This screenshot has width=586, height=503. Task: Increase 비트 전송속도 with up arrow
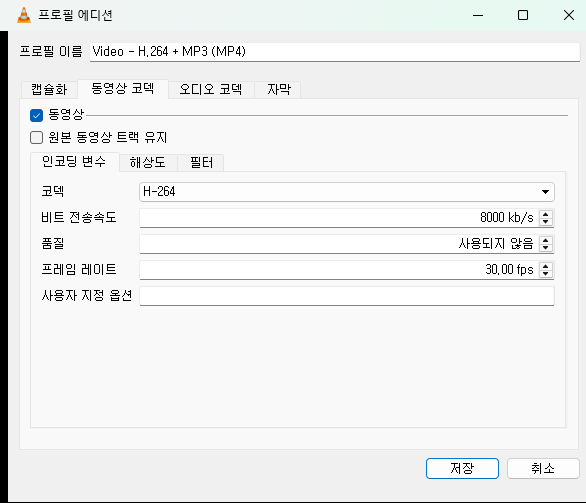(546, 214)
